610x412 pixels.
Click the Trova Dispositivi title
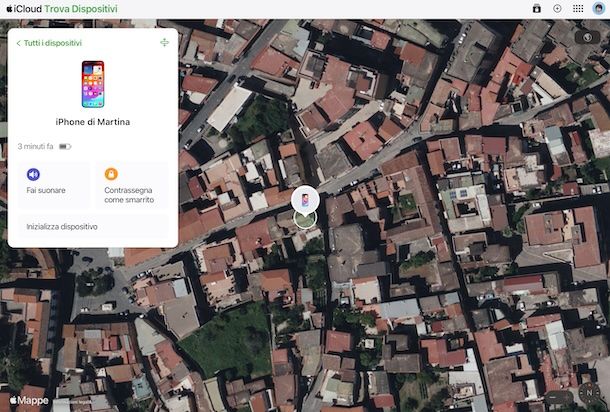coord(81,9)
